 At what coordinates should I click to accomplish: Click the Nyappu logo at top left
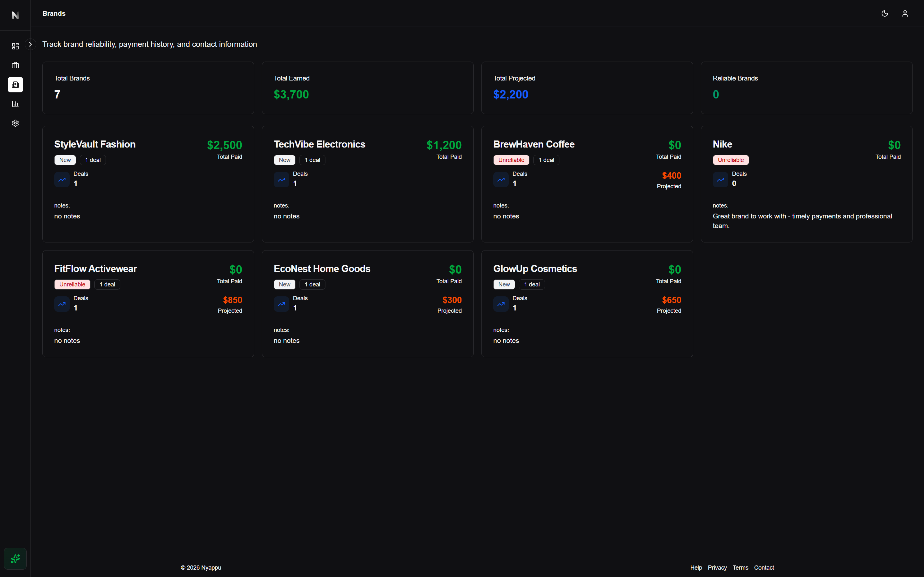coord(15,15)
